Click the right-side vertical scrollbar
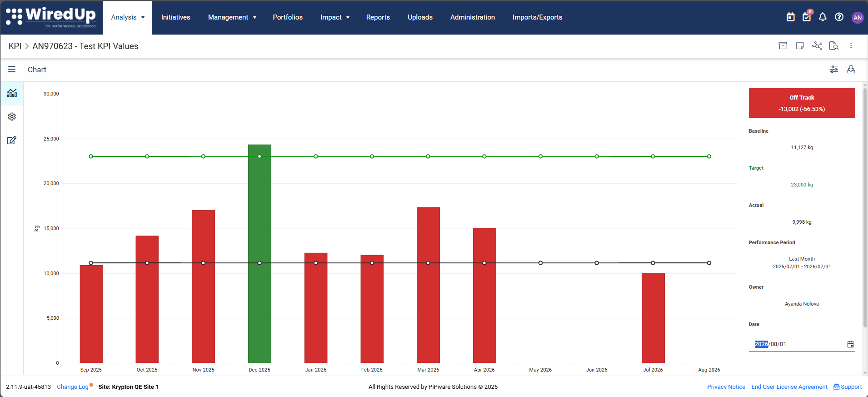 [865, 207]
